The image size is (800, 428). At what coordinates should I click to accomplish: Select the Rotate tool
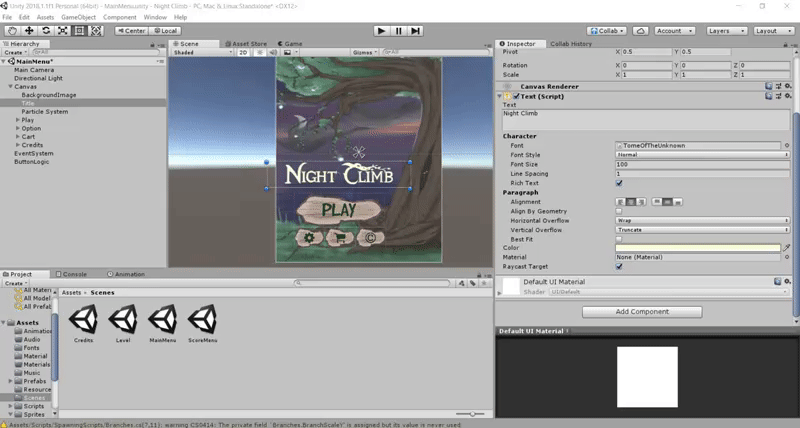(46, 31)
